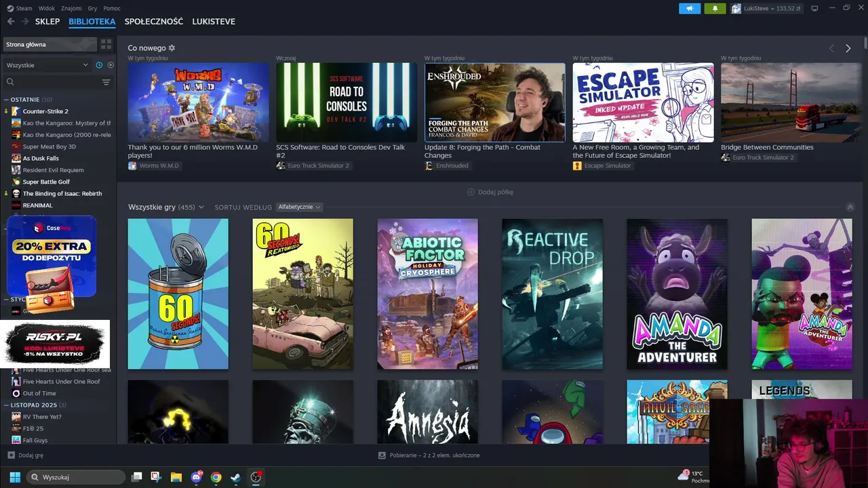Open the Bridge Between Communities news link
The height and width of the screenshot is (488, 868).
[x=767, y=147]
